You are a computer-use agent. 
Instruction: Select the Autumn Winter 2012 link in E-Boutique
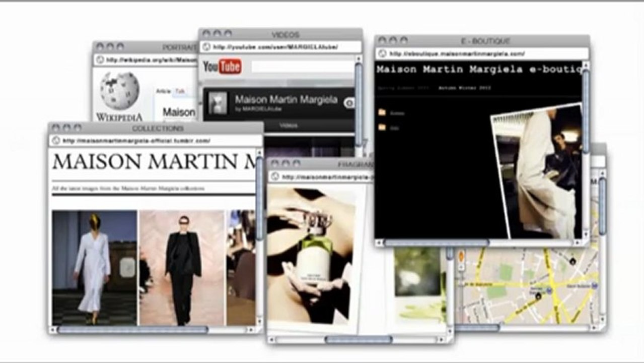click(464, 88)
